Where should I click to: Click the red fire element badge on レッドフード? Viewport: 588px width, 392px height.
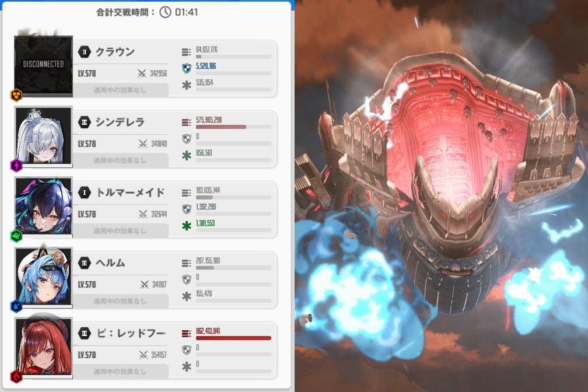point(16,376)
